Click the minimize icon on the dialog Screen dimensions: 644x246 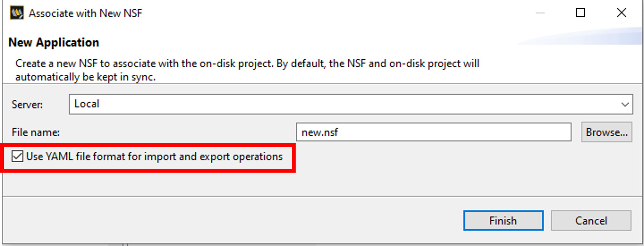click(540, 12)
